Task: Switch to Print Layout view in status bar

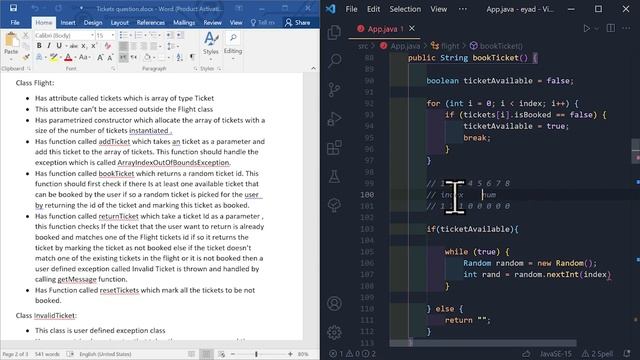Action: pos(206,354)
